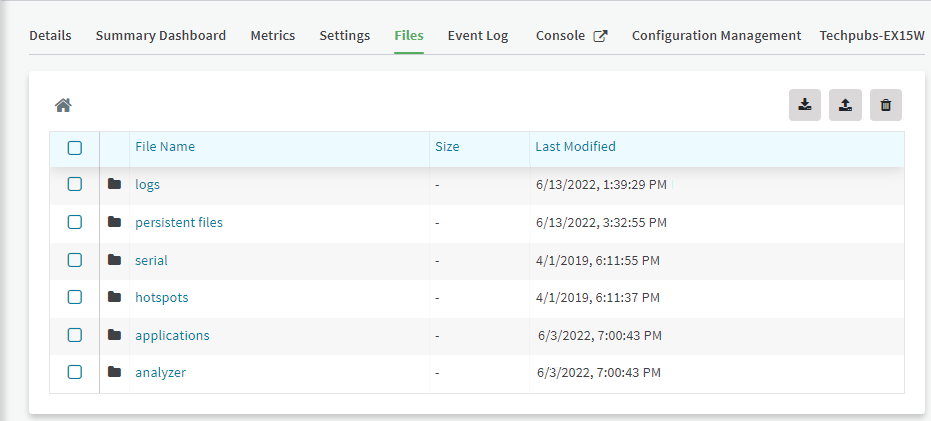Click the folder icon beside logs
Viewport: 931px width, 421px height.
(x=115, y=184)
